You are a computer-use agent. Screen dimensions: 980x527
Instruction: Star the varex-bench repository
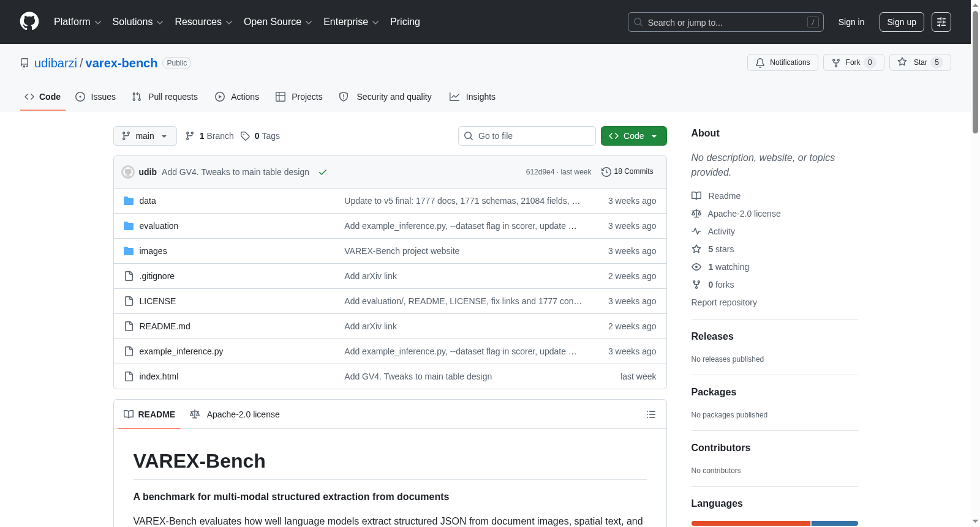(920, 62)
